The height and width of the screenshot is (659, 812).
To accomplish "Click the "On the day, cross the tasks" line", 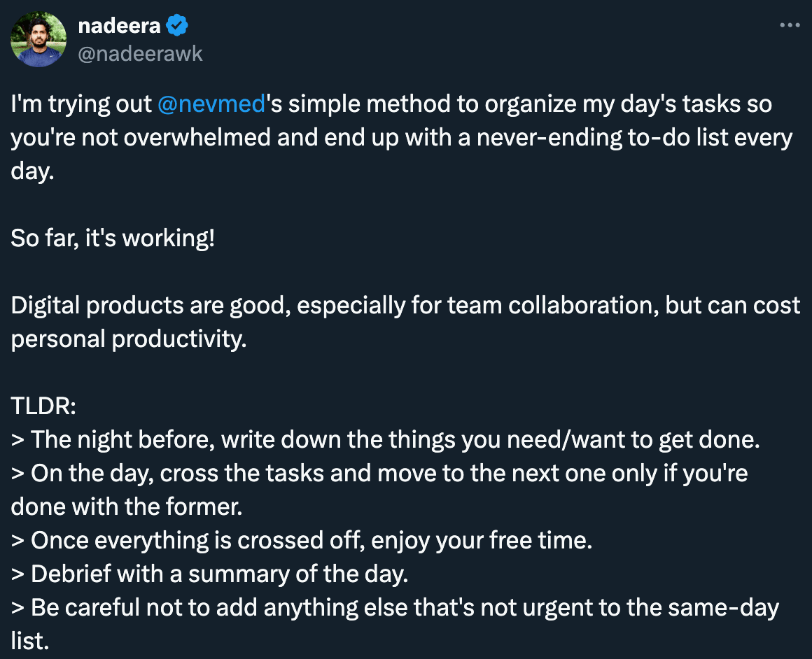I will (379, 490).
